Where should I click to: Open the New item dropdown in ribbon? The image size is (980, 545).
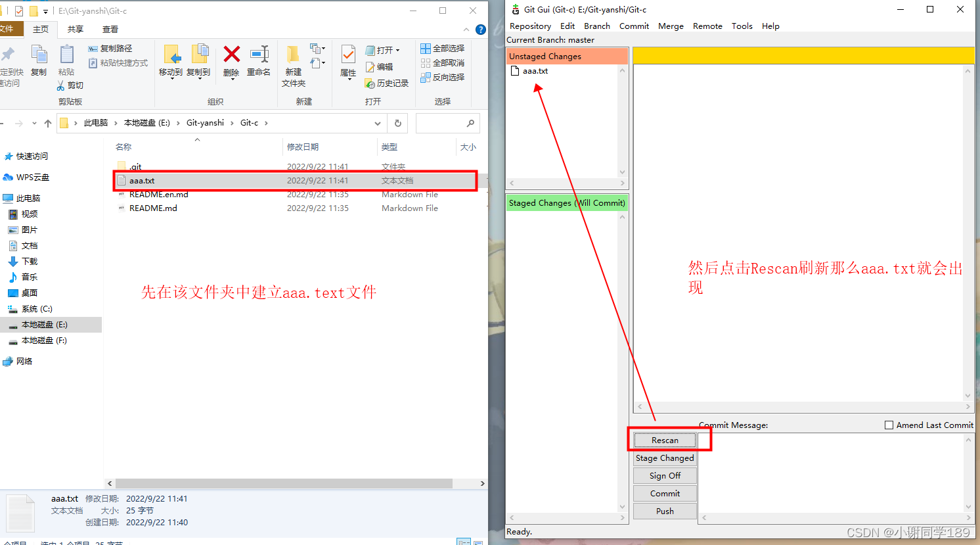pyautogui.click(x=318, y=49)
